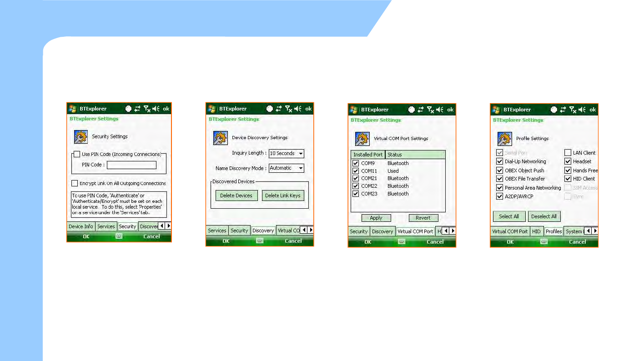
Task: Click the Delete Devices button
Action: point(236,196)
